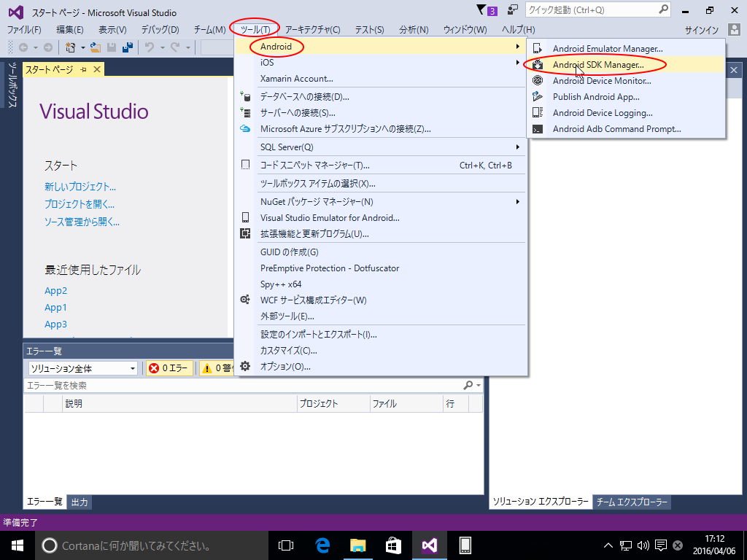
Task: Click the save all toolbar icon
Action: pos(127,47)
